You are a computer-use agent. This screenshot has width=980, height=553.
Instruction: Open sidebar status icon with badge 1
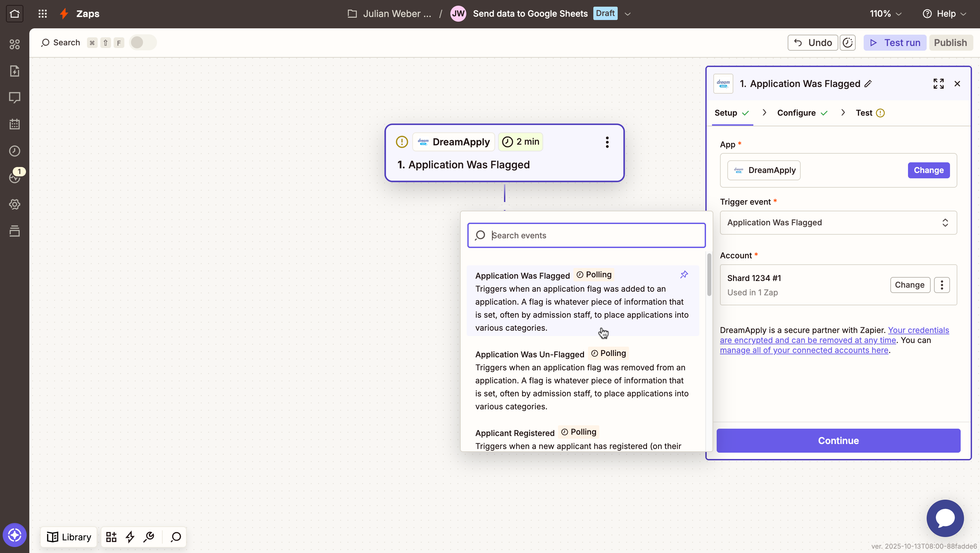[14, 178]
